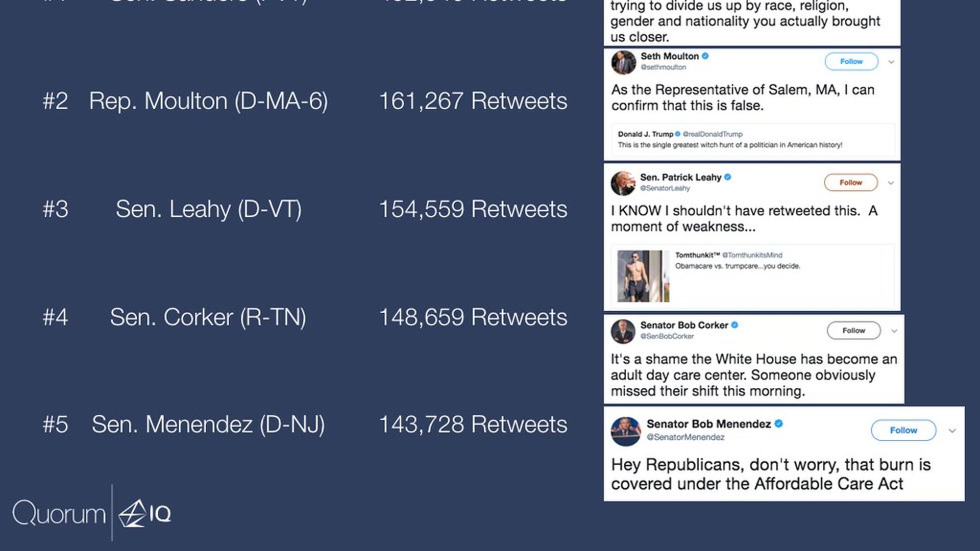Follow Sen. Patrick Leahy
Image resolution: width=980 pixels, height=551 pixels.
point(850,183)
